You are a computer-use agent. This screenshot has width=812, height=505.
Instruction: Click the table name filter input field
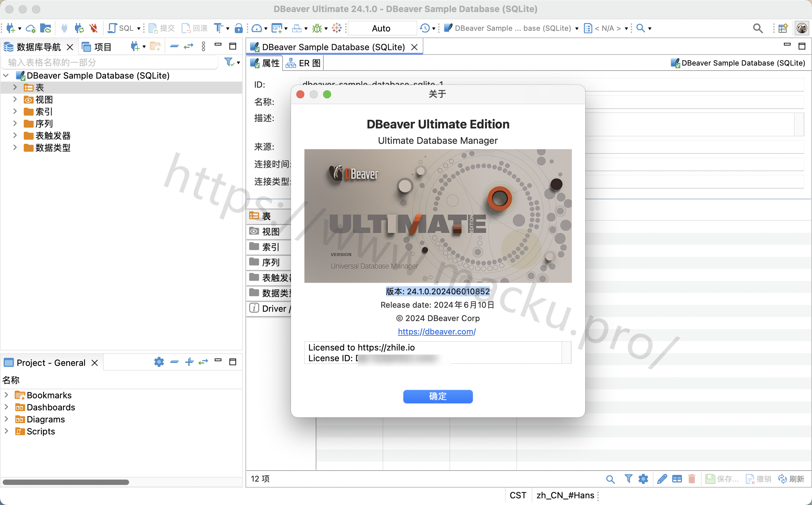[x=110, y=63]
